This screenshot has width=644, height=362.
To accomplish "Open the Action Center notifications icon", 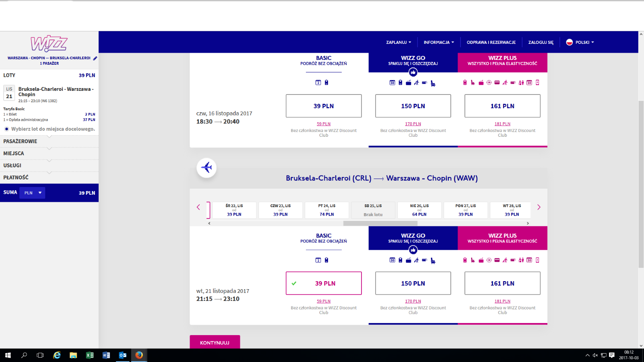I will tap(612, 355).
